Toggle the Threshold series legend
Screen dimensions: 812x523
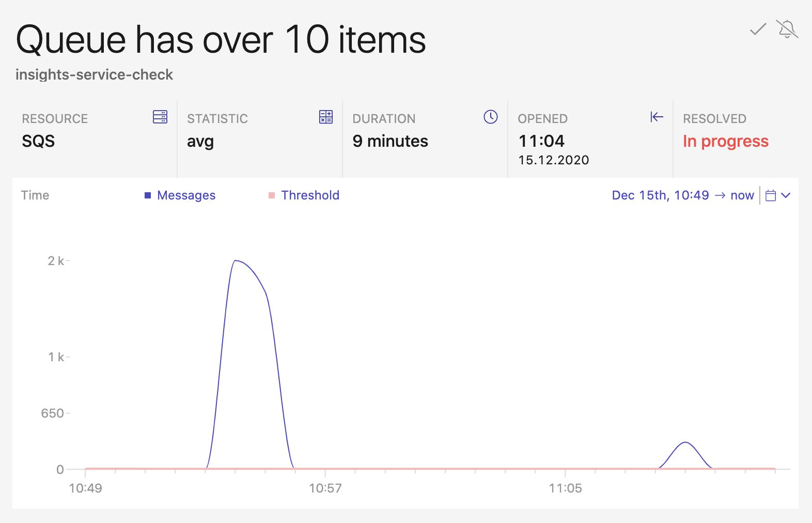310,195
